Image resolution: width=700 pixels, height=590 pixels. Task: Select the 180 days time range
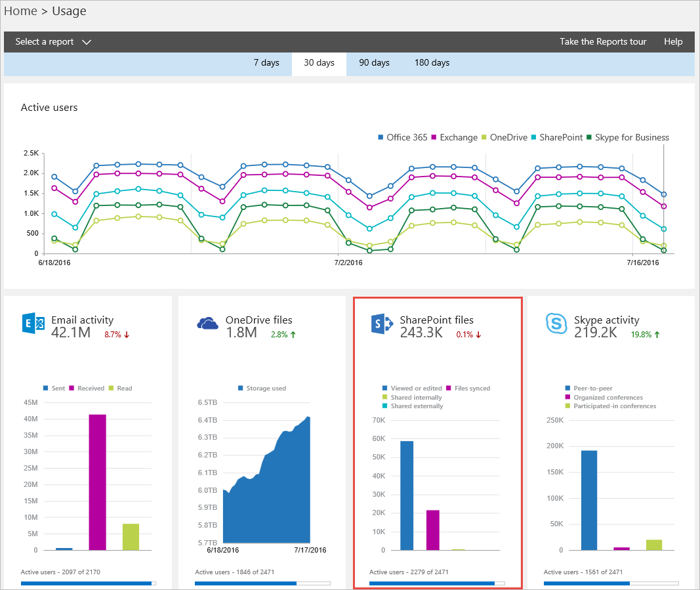pos(432,63)
